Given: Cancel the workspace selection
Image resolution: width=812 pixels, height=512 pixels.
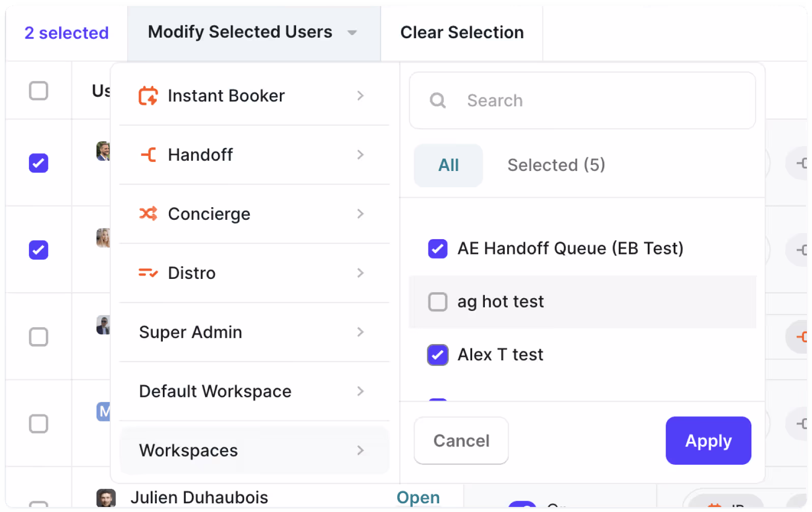Looking at the screenshot, I should click(461, 441).
